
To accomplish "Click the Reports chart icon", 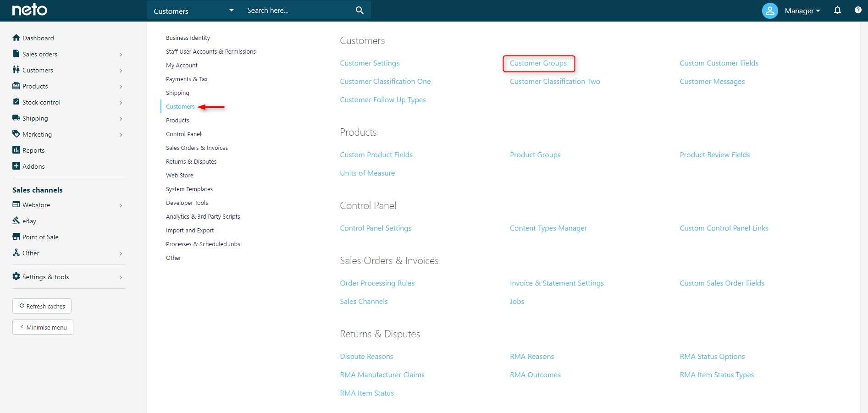I will [17, 150].
